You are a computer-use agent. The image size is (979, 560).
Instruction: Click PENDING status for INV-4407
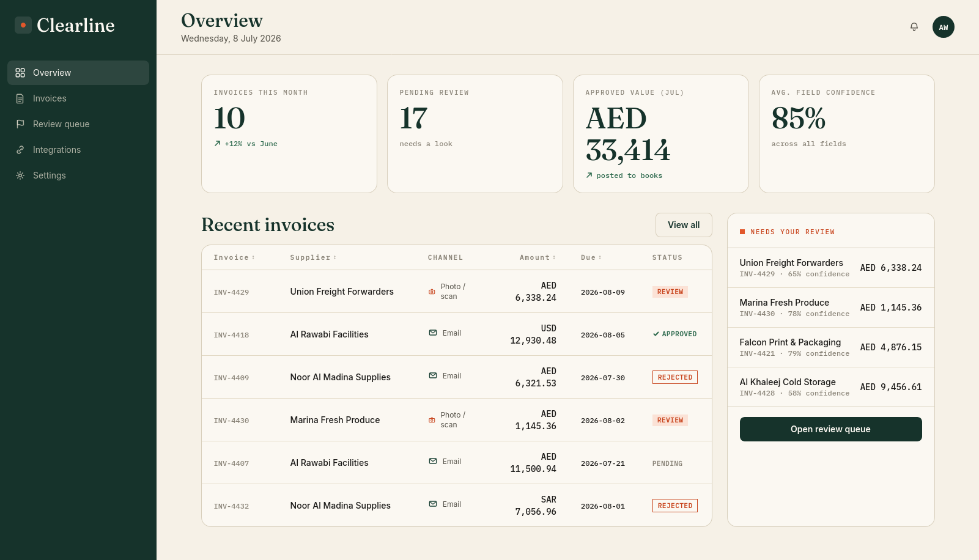point(667,463)
